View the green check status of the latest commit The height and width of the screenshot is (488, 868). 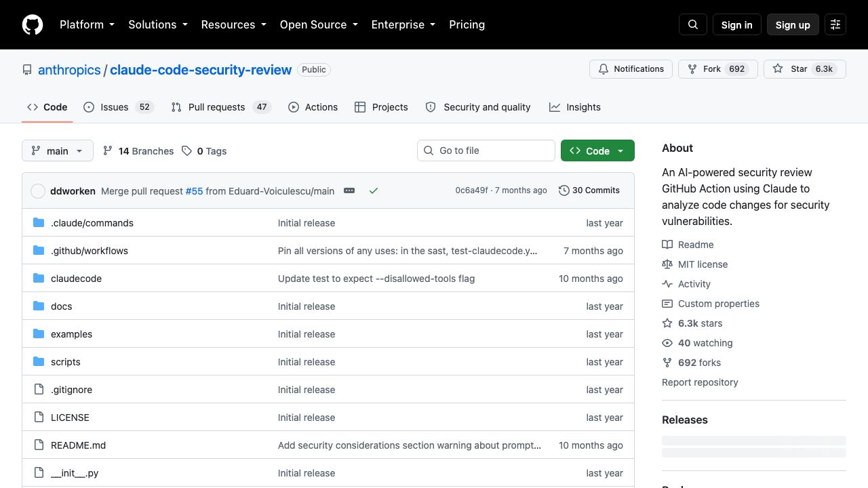373,190
